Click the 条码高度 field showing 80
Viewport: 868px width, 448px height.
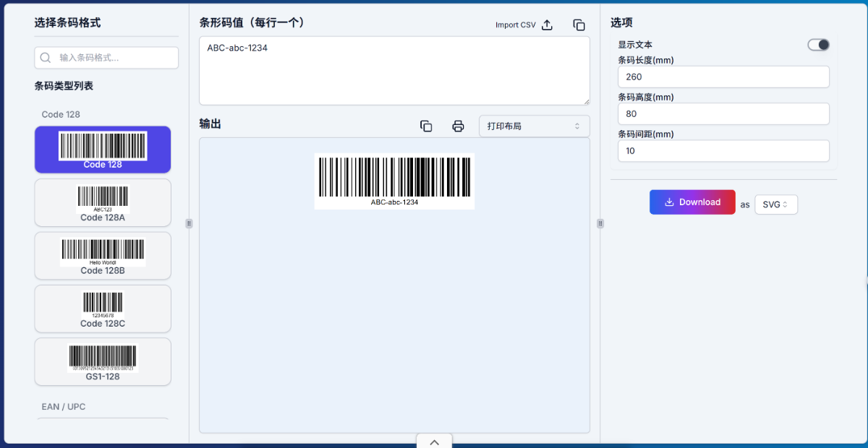point(723,113)
